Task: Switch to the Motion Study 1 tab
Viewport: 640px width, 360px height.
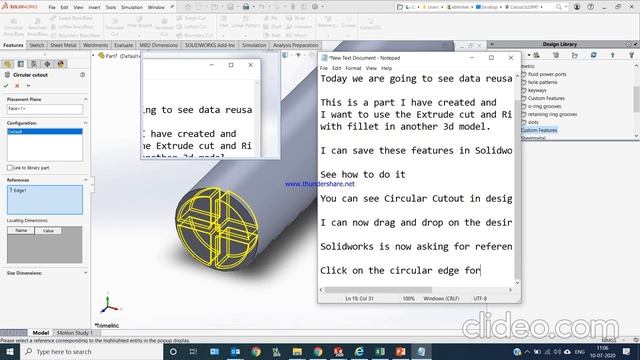Action: pyautogui.click(x=75, y=333)
